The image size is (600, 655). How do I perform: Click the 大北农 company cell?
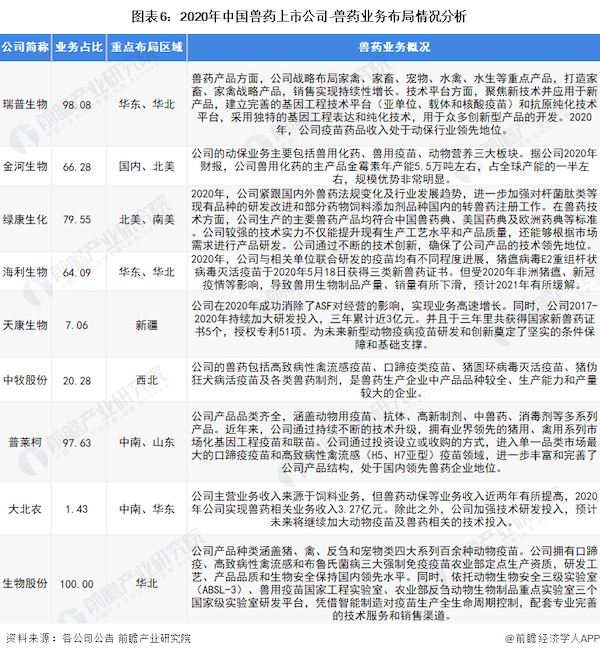25,509
